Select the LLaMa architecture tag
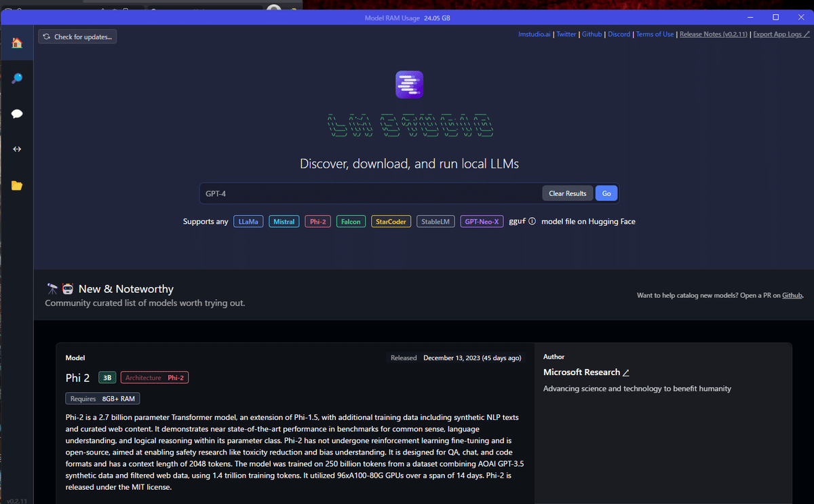 (x=248, y=221)
